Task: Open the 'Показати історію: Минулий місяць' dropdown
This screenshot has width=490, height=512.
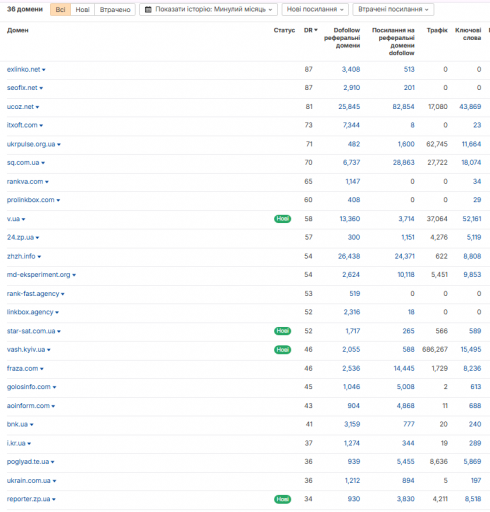Action: [x=208, y=9]
